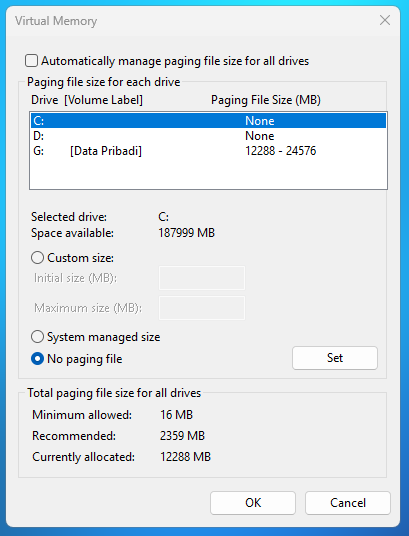This screenshot has height=536, width=409.
Task: Click the Virtual Memory title bar text
Action: click(x=56, y=21)
